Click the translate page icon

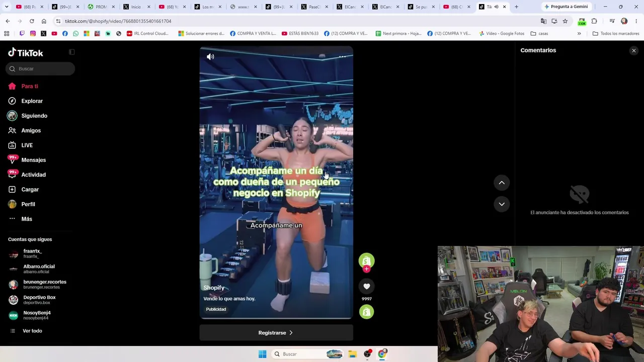coord(543,21)
